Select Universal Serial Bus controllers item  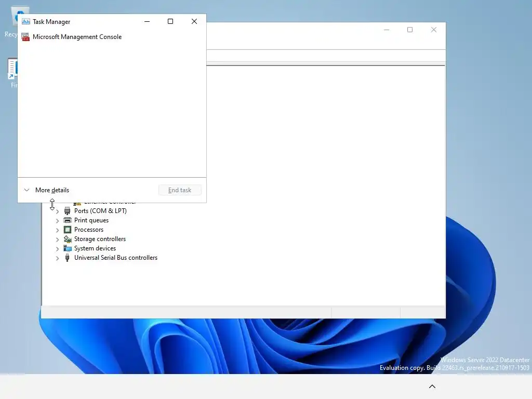116,258
